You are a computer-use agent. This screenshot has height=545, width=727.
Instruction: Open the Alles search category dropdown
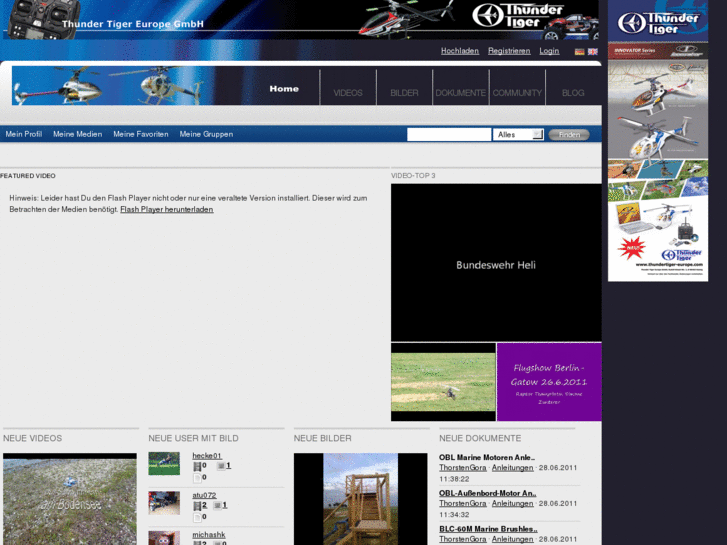519,134
